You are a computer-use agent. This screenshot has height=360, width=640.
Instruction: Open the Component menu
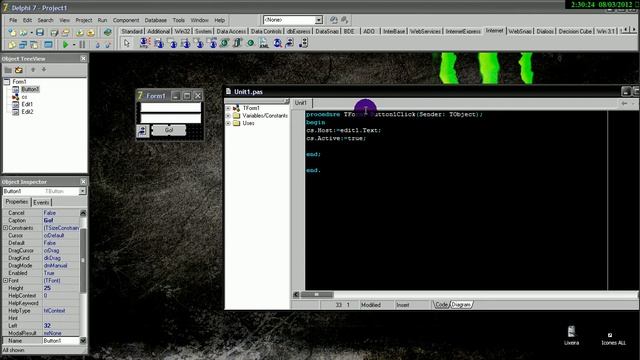126,20
